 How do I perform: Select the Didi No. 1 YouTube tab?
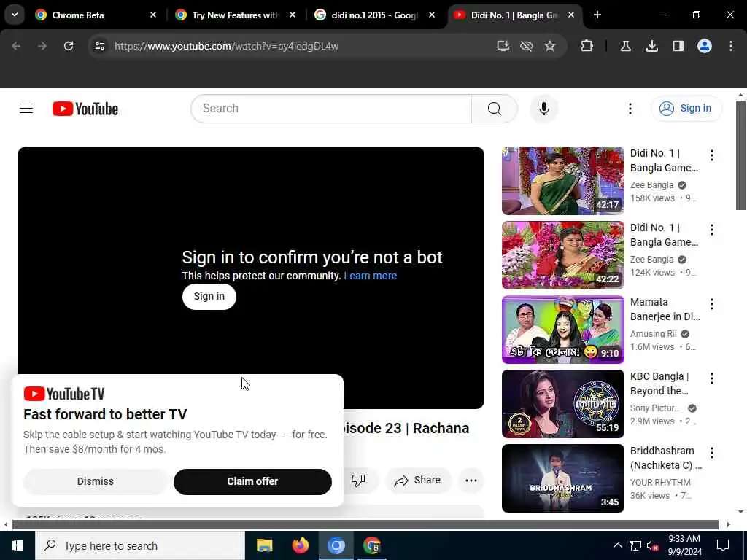(514, 15)
